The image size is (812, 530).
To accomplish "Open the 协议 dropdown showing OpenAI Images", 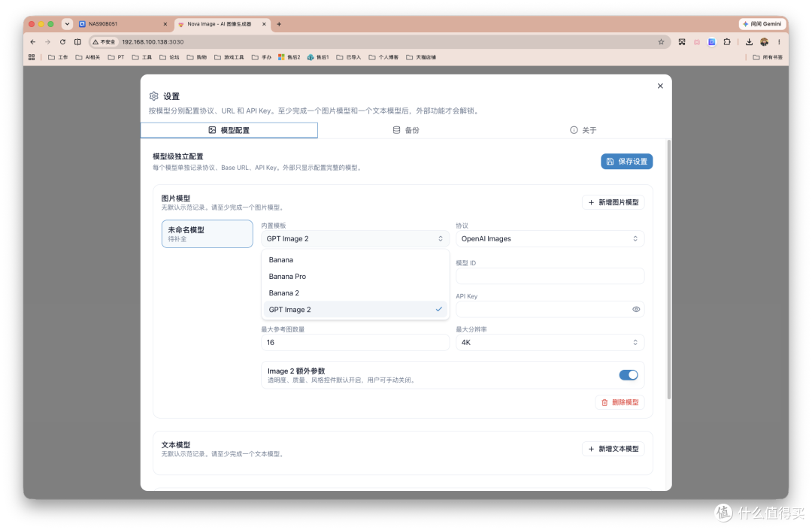I will 550,238.
